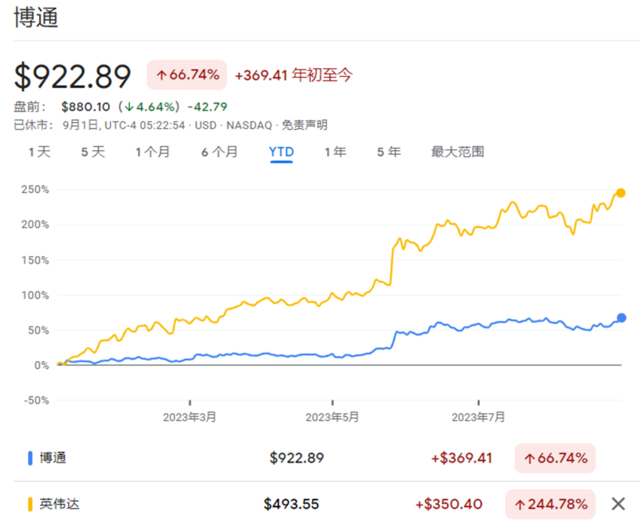The image size is (640, 527).
Task: Click the blue 博通 line endpoint dot
Action: click(x=621, y=318)
